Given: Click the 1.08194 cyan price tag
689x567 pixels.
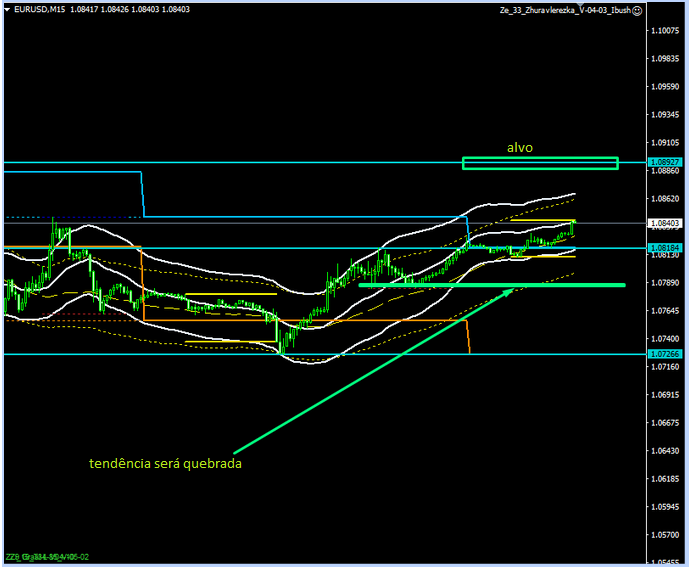Looking at the screenshot, I should point(665,247).
